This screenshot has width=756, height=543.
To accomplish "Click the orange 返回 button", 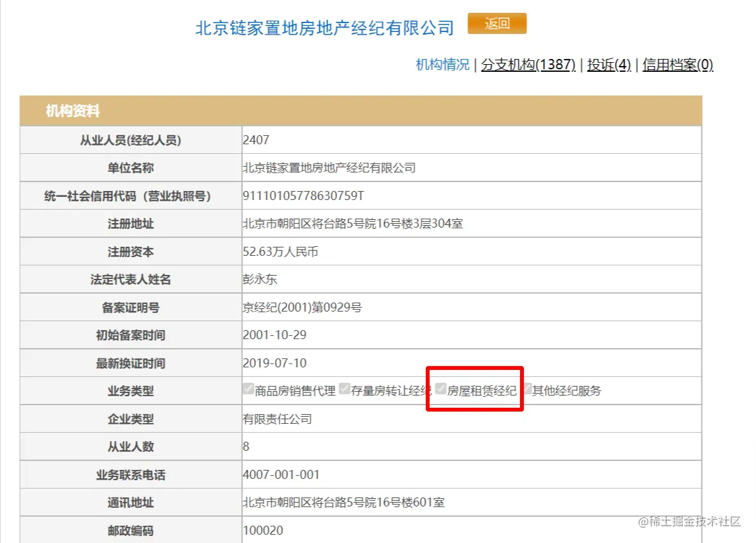I will pos(496,23).
